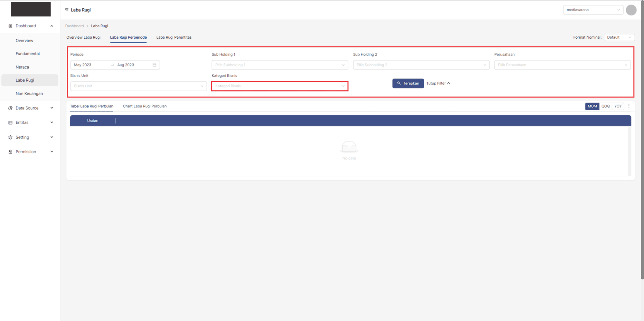The width and height of the screenshot is (644, 321).
Task: Open the Format Nominal Default dropdown
Action: tap(619, 37)
